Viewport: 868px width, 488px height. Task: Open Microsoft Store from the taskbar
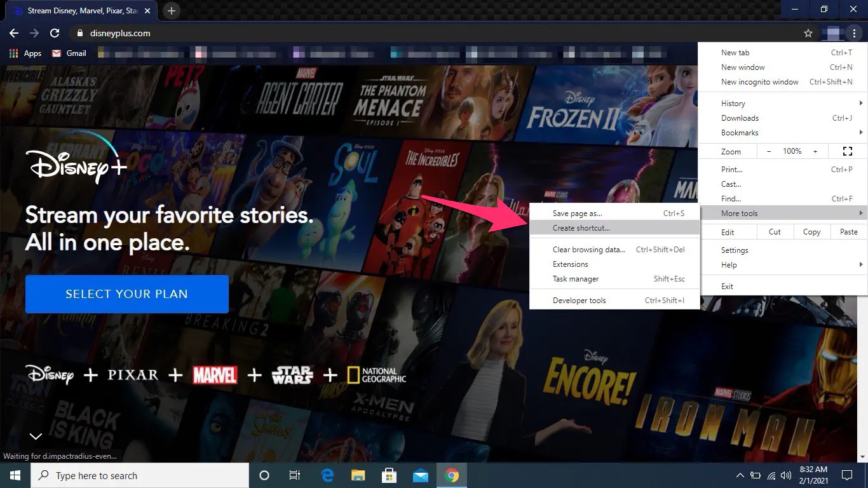(390, 475)
